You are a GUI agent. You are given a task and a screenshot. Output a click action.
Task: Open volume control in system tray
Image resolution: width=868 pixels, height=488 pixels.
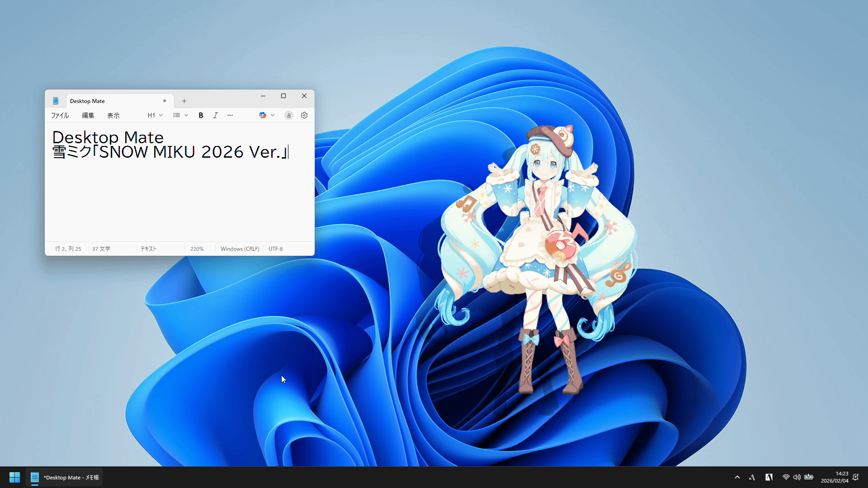(797, 477)
